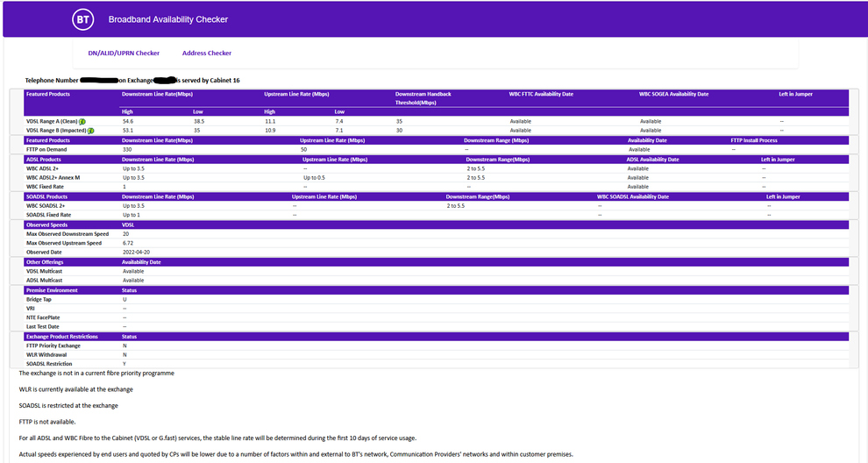Click the Exchange Product Restrictions header
This screenshot has width=868, height=463.
click(62, 337)
